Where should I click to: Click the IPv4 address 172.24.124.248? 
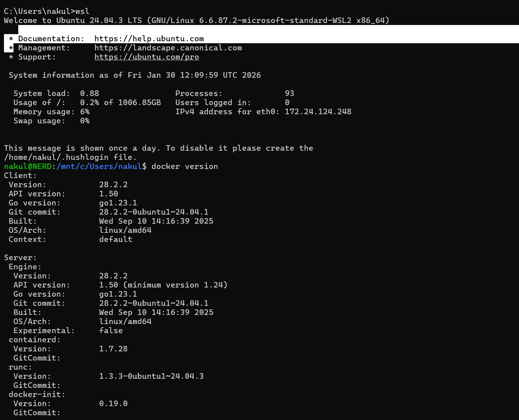318,111
